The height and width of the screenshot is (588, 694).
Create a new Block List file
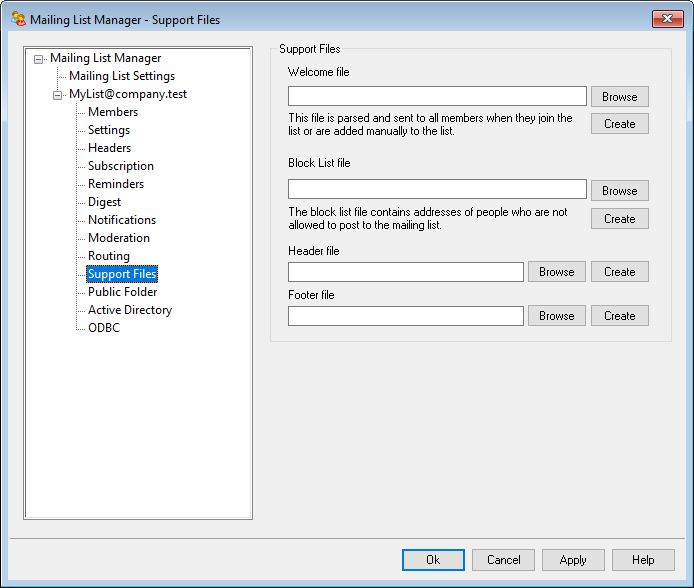[619, 219]
